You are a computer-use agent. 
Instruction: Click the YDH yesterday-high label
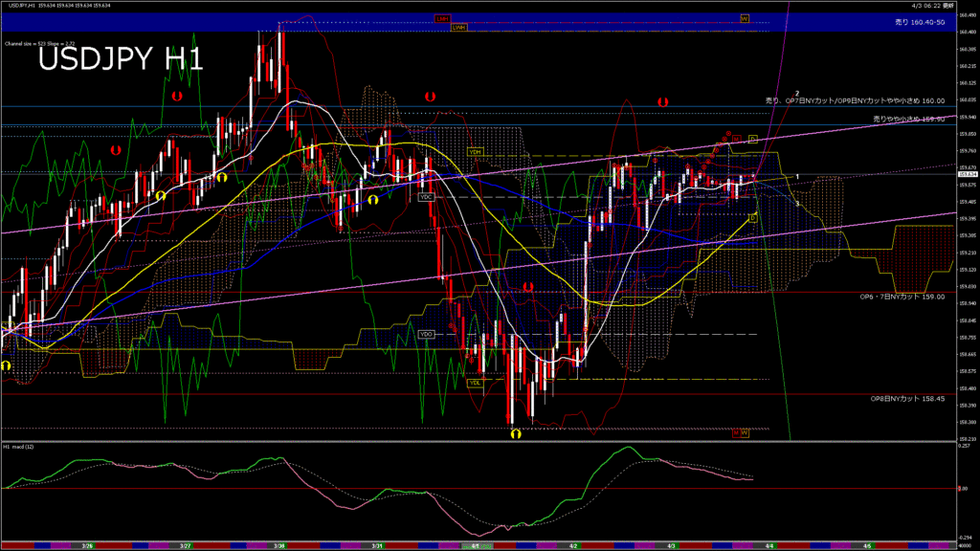475,152
